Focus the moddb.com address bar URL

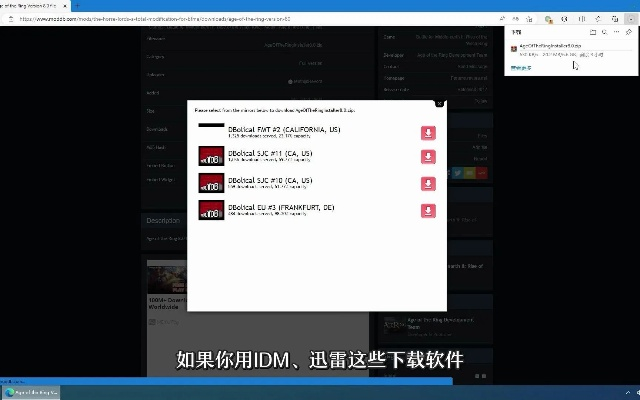(155, 19)
